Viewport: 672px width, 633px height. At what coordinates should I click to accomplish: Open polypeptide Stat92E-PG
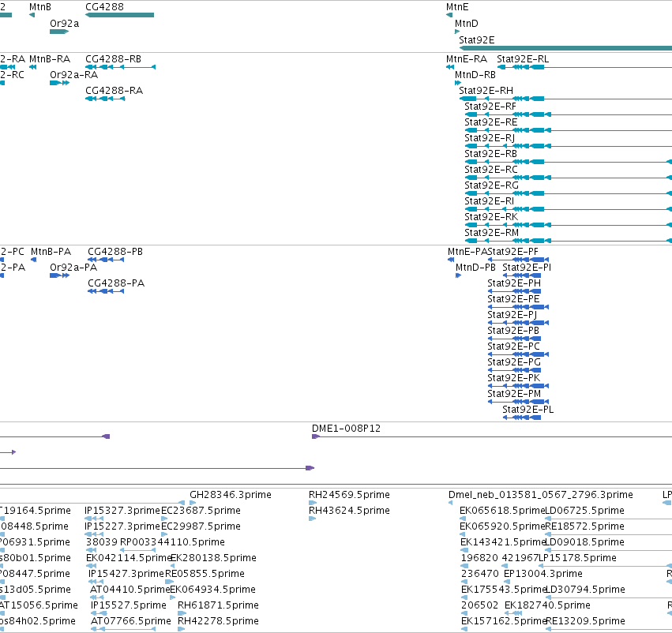(514, 362)
